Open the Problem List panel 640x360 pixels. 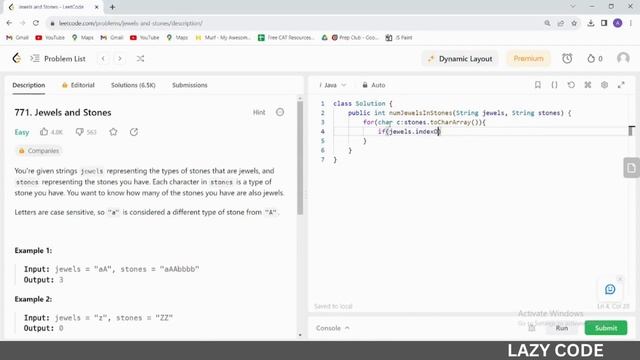[x=58, y=59]
